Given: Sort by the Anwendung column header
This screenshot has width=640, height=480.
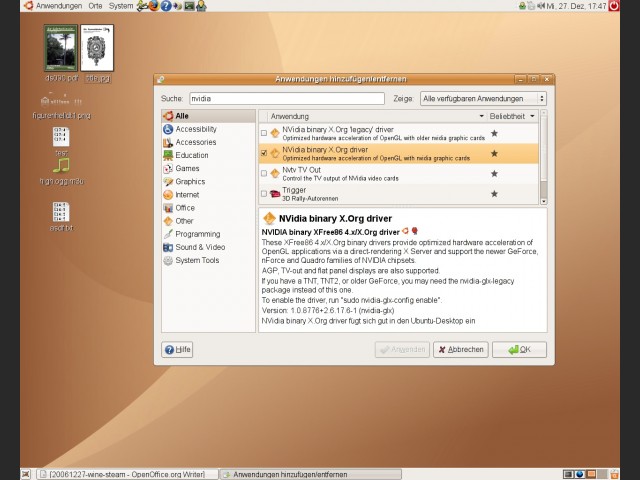Looking at the screenshot, I should 377,116.
